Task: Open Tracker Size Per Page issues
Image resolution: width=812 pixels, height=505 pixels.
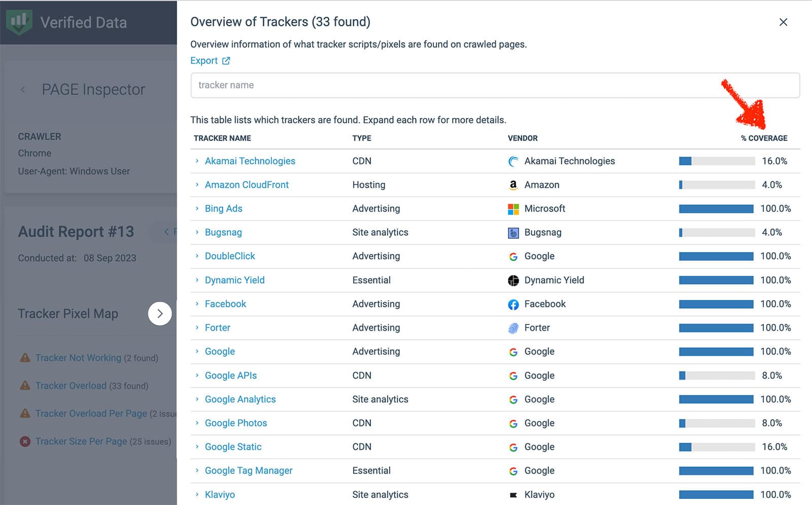Action: (x=81, y=442)
